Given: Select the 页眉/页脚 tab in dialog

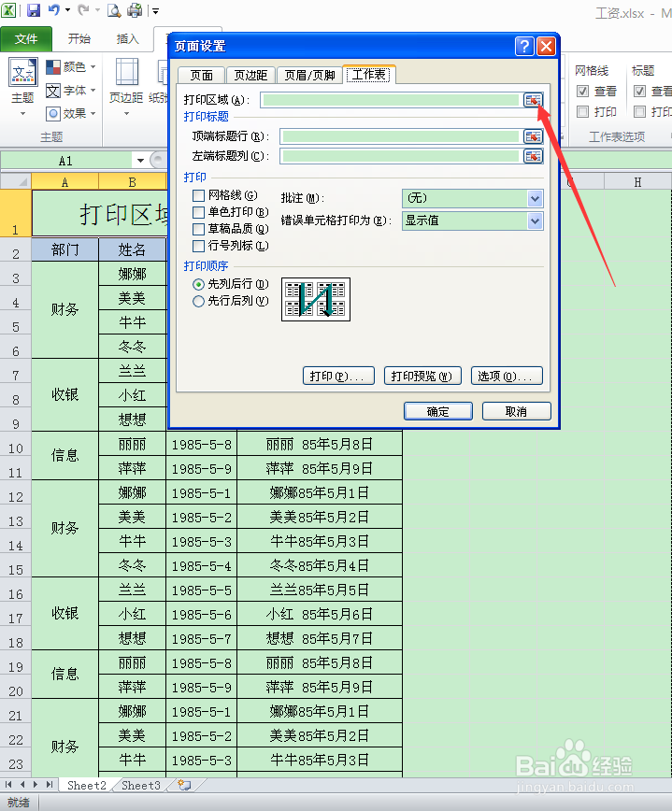Looking at the screenshot, I should click(x=309, y=76).
